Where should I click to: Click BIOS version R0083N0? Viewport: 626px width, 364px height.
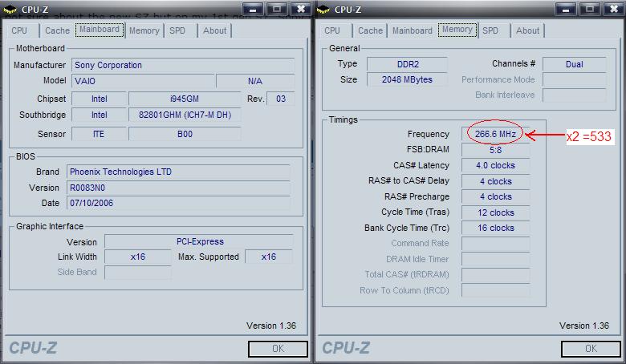178,188
